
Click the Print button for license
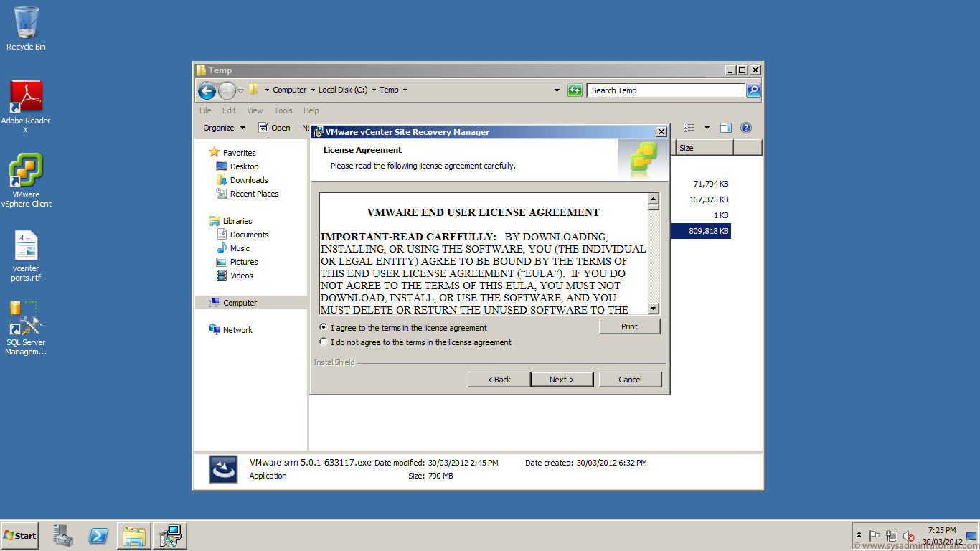point(629,326)
